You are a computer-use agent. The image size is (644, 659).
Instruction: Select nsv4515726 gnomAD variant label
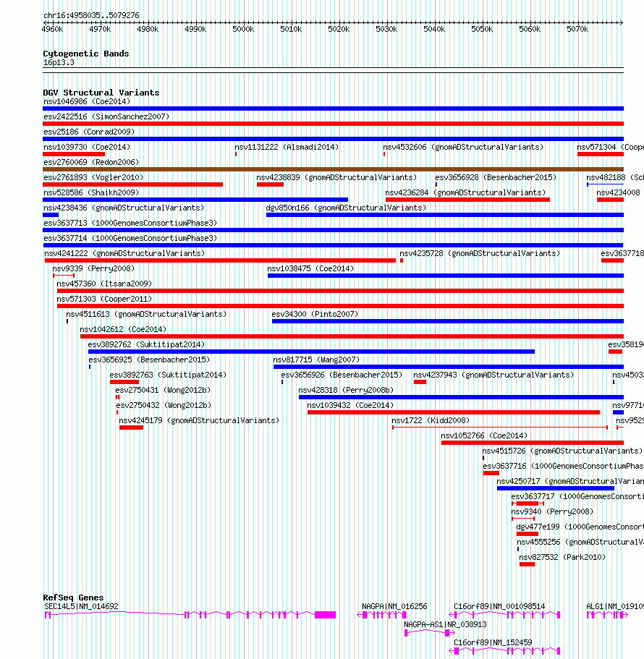[562, 451]
